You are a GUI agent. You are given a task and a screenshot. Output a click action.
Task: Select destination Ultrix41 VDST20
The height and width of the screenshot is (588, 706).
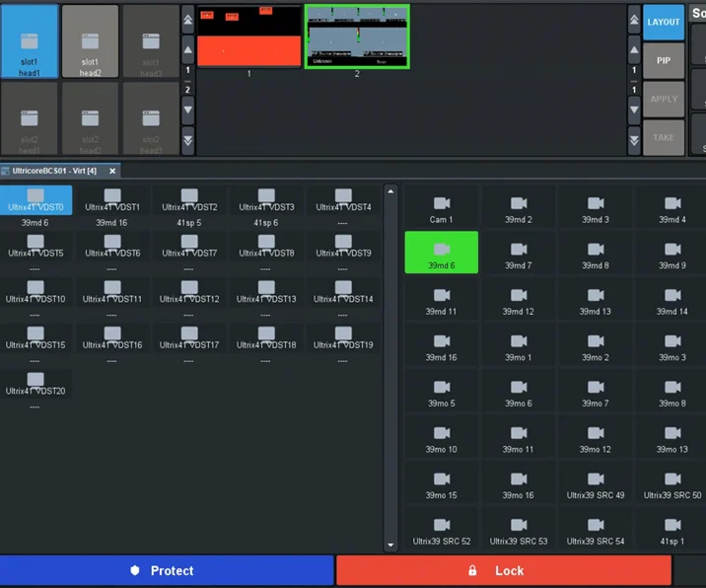(x=35, y=385)
